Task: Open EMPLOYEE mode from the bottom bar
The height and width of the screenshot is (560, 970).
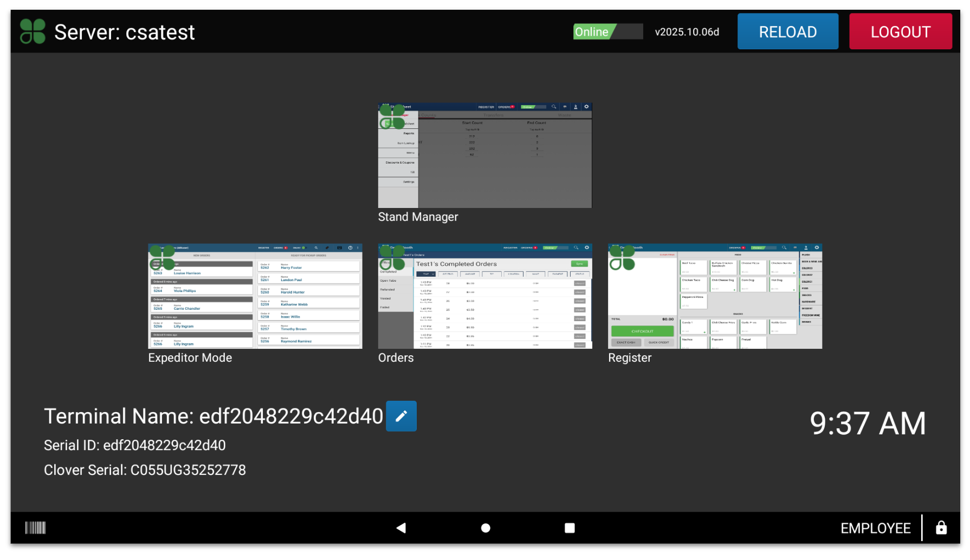Action: [876, 527]
